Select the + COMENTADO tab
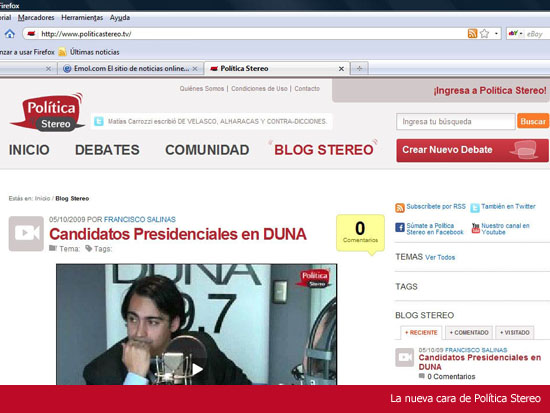This screenshot has width=550, height=413. (469, 332)
